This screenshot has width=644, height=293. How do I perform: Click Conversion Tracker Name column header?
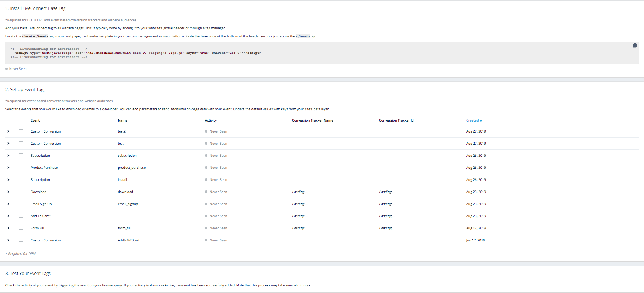312,120
